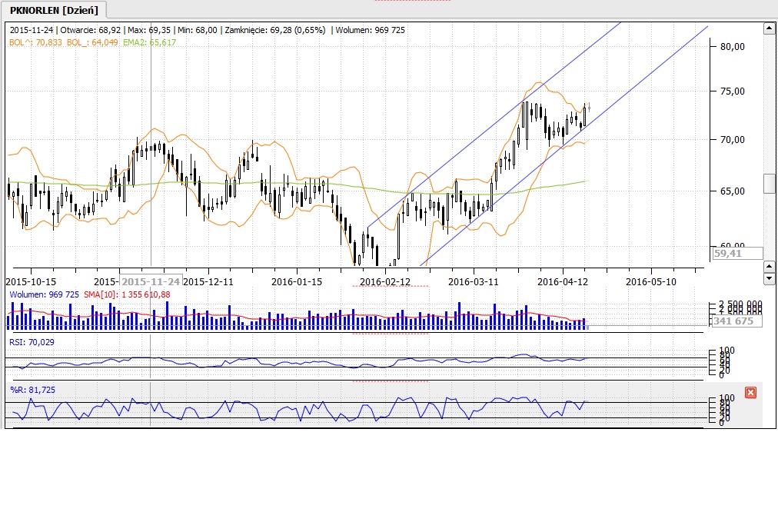The image size is (778, 532).
Task: Click the highlighted 2015-11-24 crosshair date label
Action: pos(151,281)
